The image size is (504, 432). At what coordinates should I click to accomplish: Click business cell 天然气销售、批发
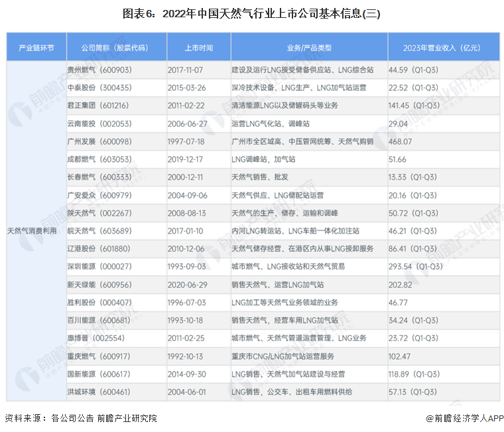pyautogui.click(x=260, y=177)
